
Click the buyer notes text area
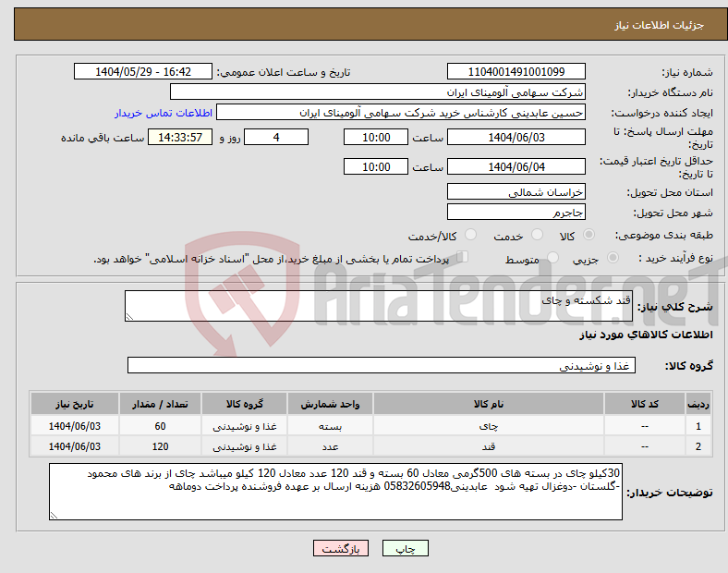point(335,492)
